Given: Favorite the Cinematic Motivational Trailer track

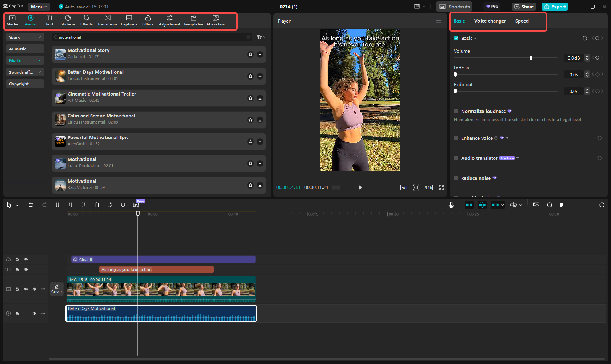Looking at the screenshot, I should pos(251,98).
